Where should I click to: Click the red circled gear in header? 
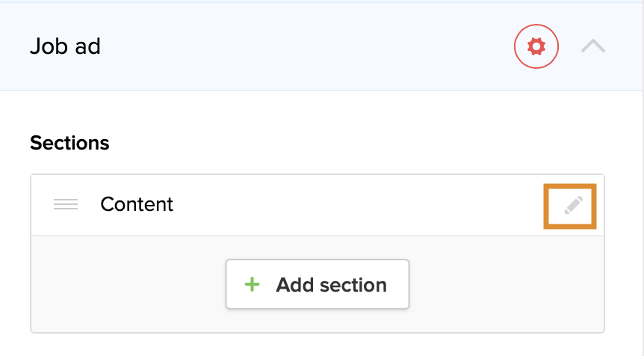(x=536, y=47)
